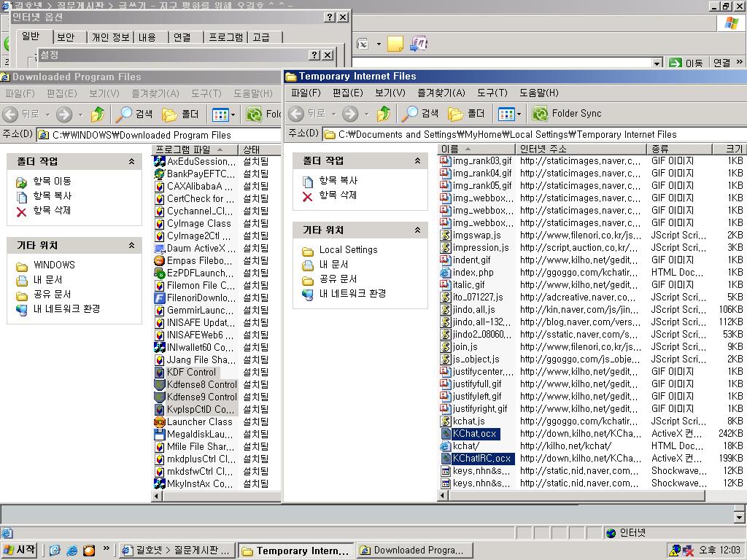Switch to Downloaded Program Files taskbar button
Screen dimensions: 747x560
pos(411,551)
